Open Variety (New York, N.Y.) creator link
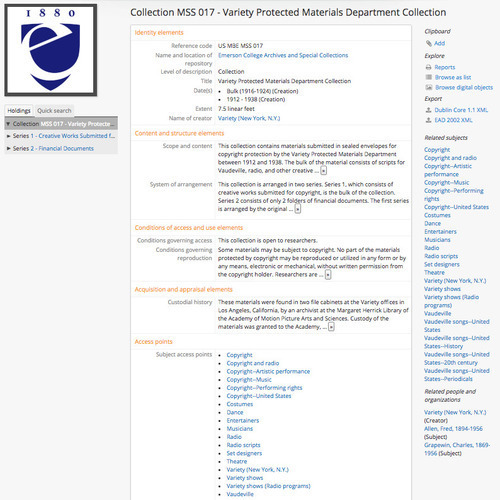The image size is (500, 500). [x=249, y=118]
